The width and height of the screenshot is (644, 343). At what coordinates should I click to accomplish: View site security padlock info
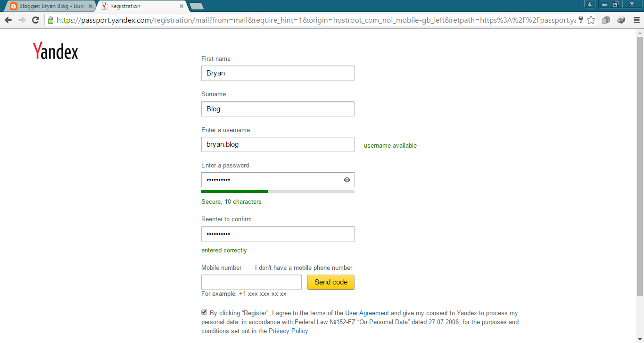(x=50, y=20)
